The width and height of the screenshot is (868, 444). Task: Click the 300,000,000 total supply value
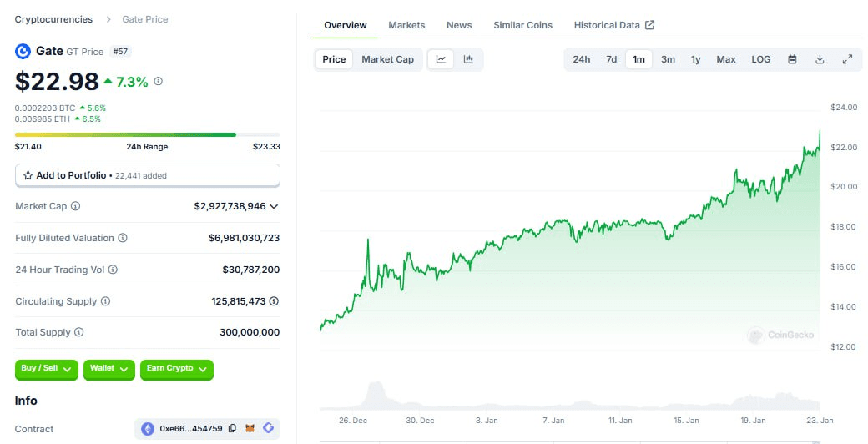(250, 332)
